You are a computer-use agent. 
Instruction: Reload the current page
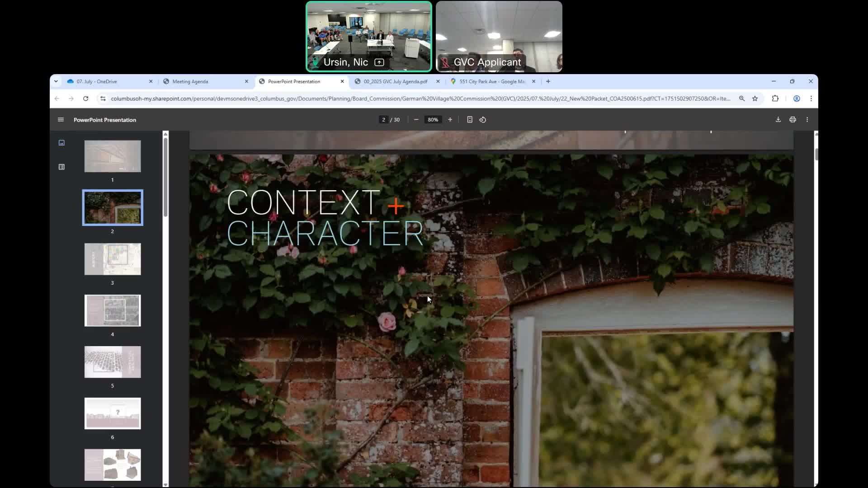point(85,99)
